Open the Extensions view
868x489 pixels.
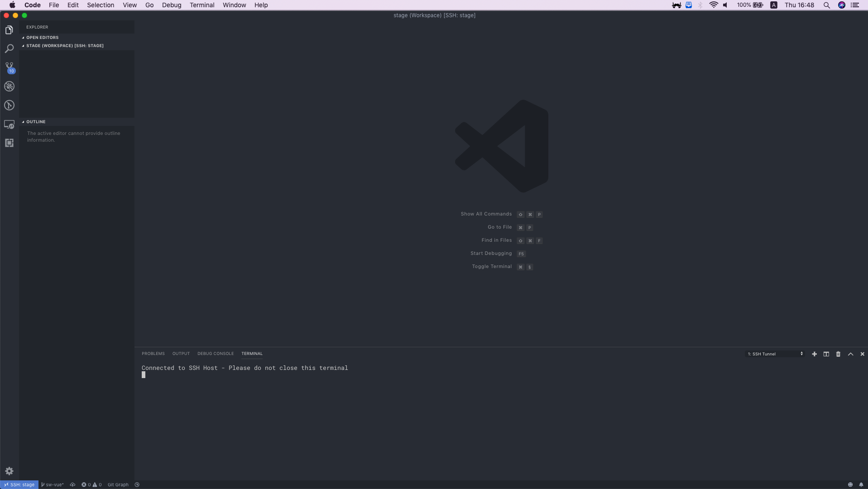click(x=9, y=143)
